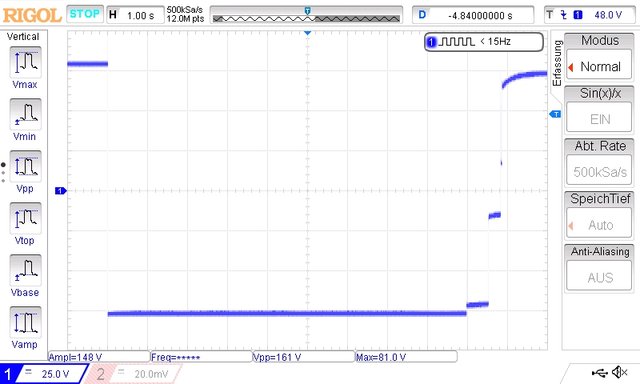Viewport: 640px width, 384px height.
Task: Click the measurement menu page indicator dots
Action: pos(3,173)
